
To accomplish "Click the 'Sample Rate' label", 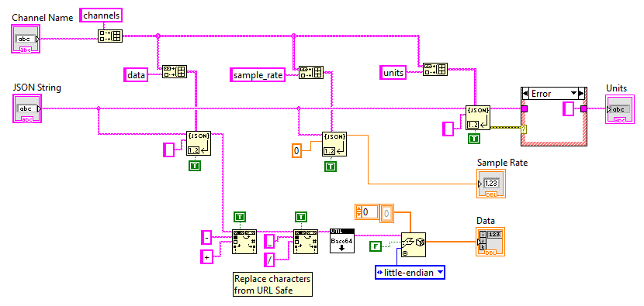I will [x=502, y=163].
